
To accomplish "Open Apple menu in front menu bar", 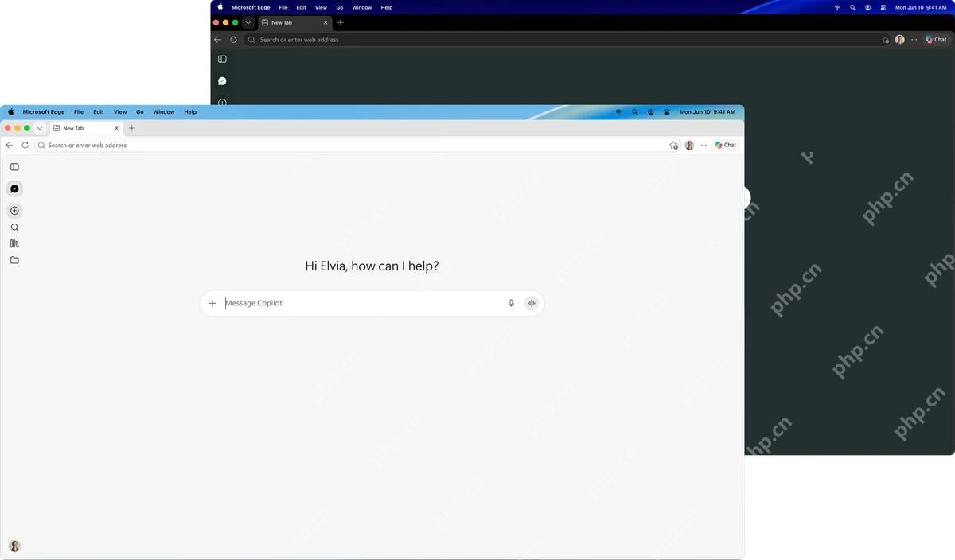I will click(x=11, y=112).
